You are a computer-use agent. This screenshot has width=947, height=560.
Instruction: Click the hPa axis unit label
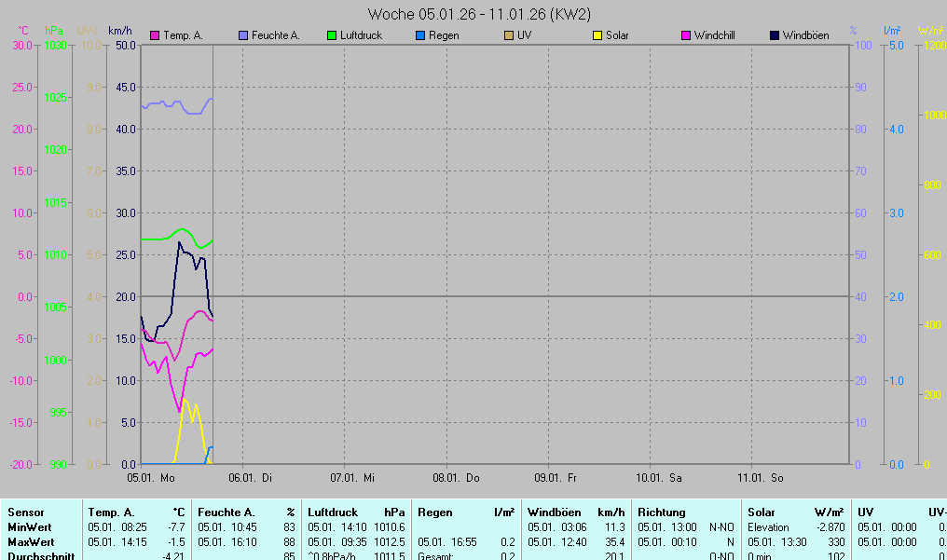pyautogui.click(x=54, y=31)
